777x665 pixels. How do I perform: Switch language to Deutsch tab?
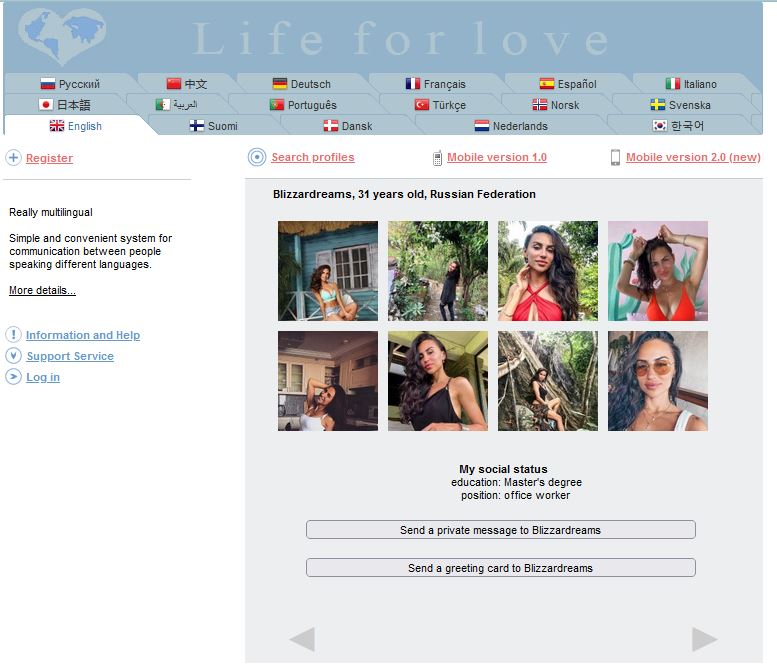tap(302, 84)
